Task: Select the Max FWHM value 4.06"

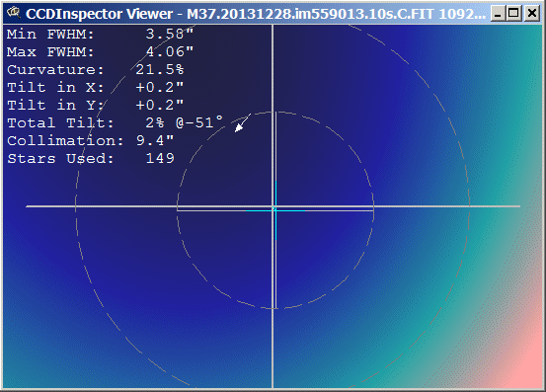Action: pyautogui.click(x=169, y=52)
